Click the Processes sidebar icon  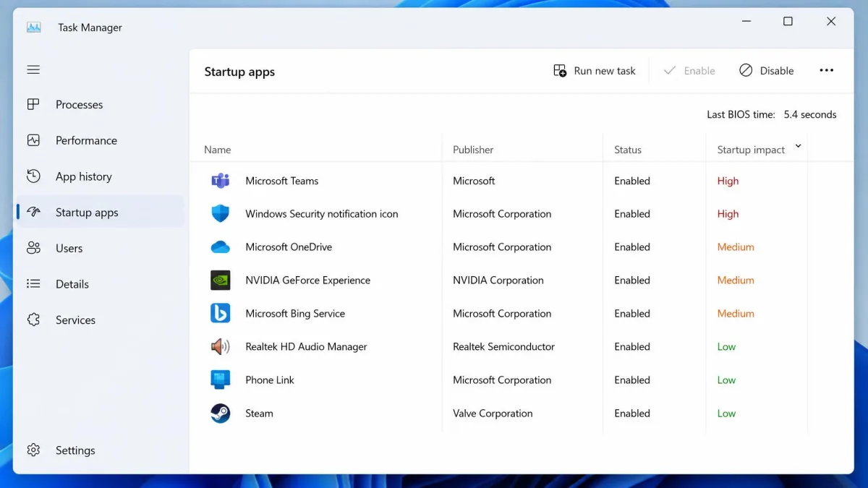[33, 104]
